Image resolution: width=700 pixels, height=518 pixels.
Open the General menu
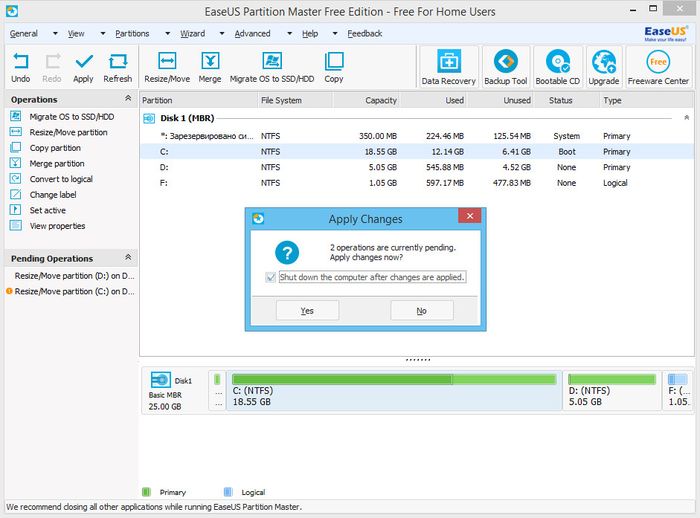[24, 33]
